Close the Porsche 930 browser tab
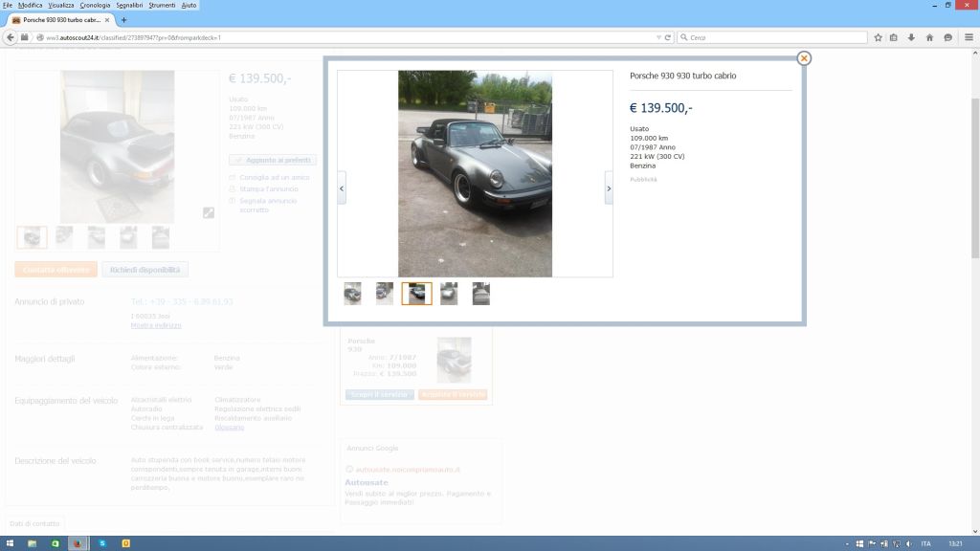 [107, 20]
